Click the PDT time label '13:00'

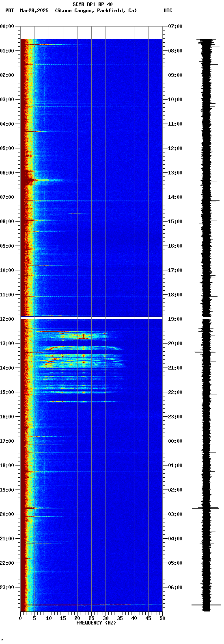[x=7, y=344]
